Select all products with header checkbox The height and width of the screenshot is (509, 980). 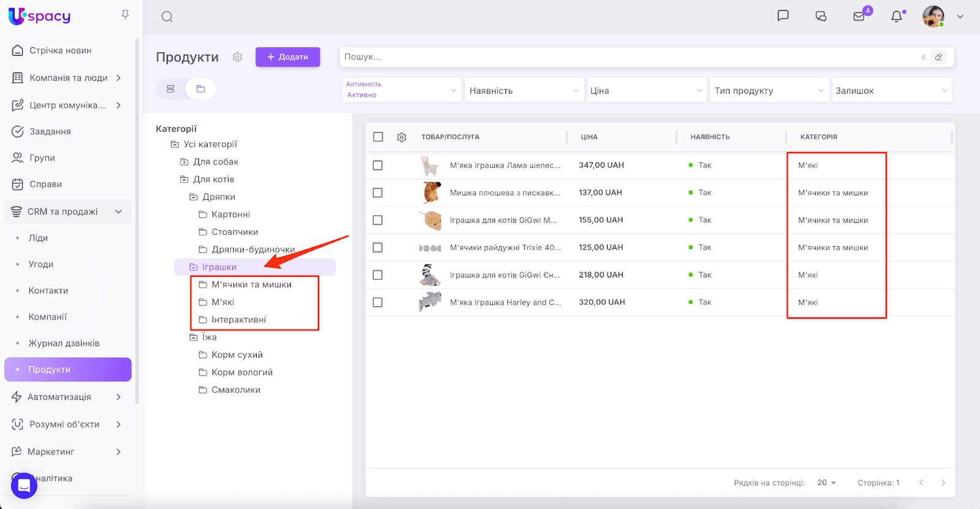[378, 137]
